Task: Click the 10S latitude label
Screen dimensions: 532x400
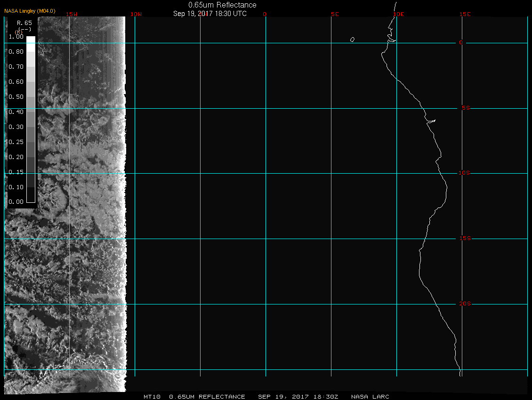Action: point(464,173)
